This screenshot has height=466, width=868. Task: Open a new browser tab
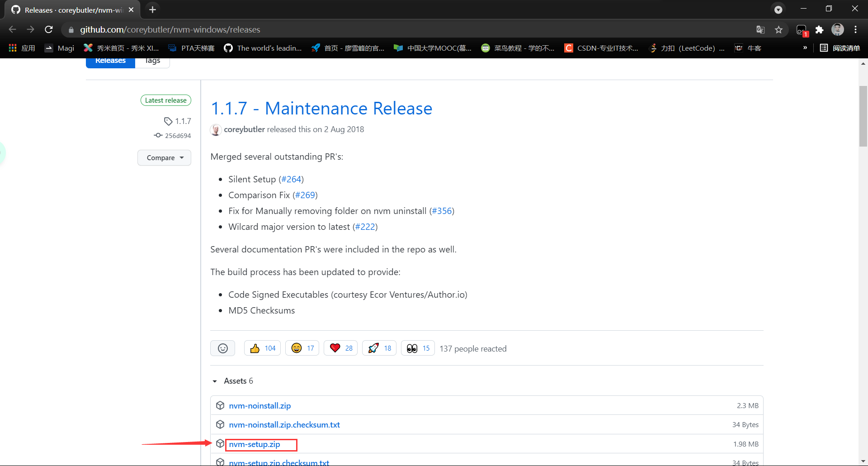coord(152,10)
